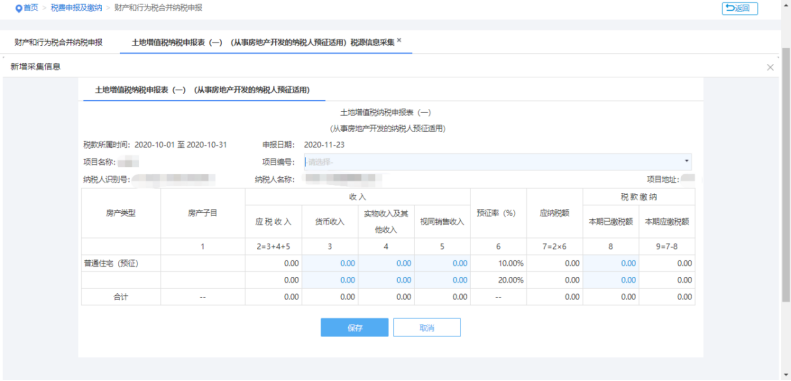Image resolution: width=791 pixels, height=381 pixels.
Task: Click the 保存 button
Action: coord(355,328)
